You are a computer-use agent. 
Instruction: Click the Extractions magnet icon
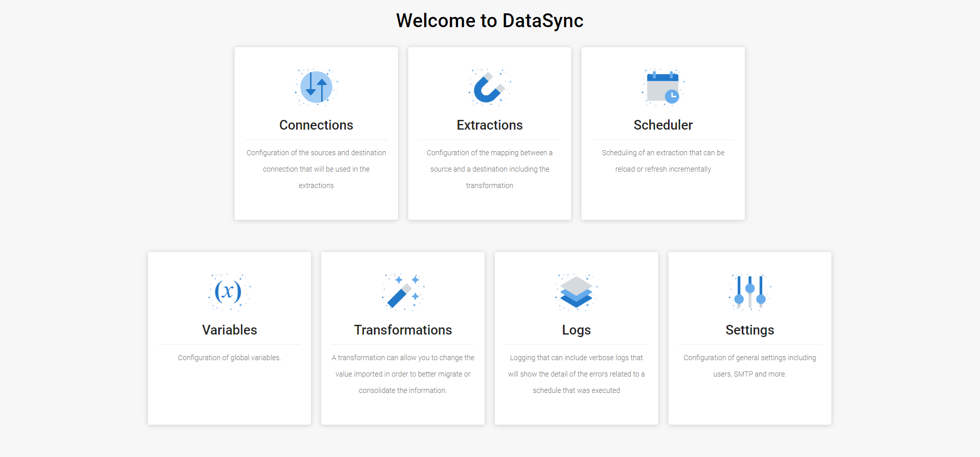(x=490, y=87)
